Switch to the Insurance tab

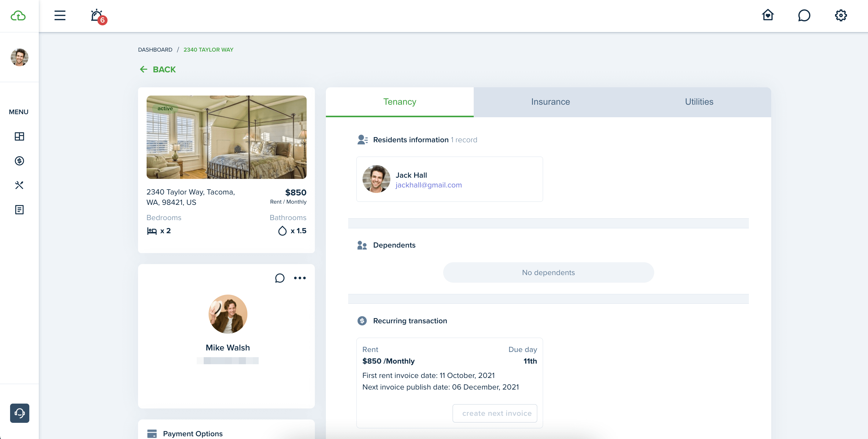550,102
